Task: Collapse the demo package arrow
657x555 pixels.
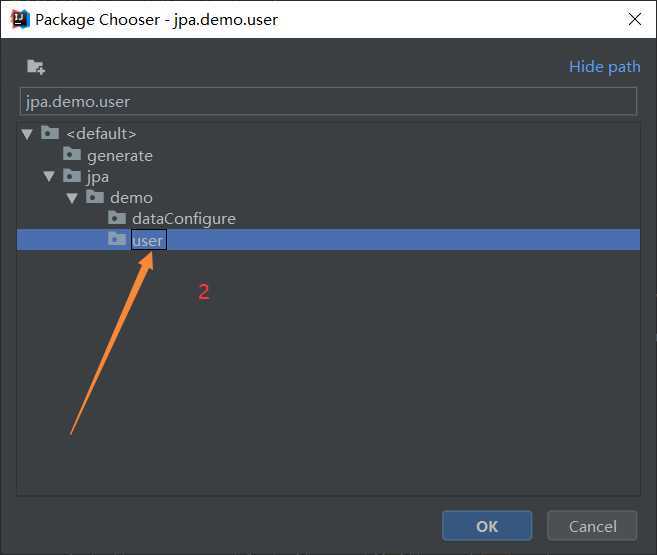Action: (x=72, y=198)
